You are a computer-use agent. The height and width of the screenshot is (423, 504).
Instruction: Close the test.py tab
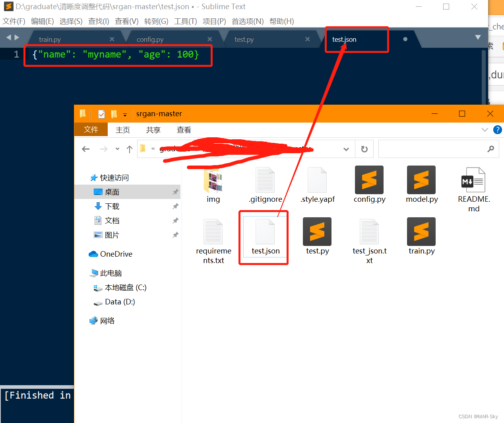click(308, 39)
